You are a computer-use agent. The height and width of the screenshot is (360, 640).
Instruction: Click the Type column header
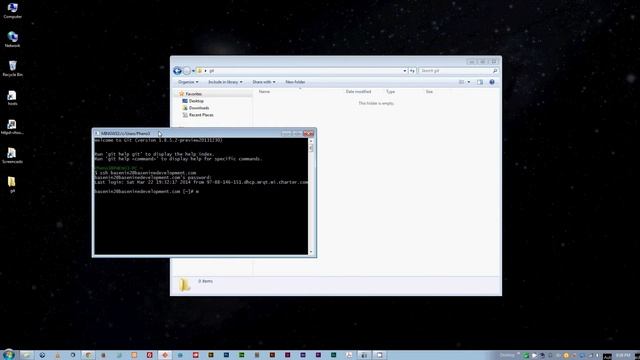[x=390, y=92]
